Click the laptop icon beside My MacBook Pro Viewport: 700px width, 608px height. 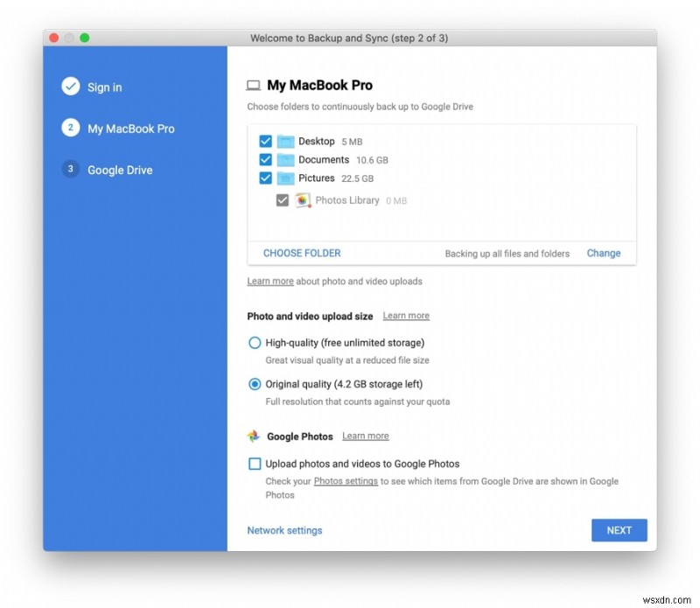point(254,85)
